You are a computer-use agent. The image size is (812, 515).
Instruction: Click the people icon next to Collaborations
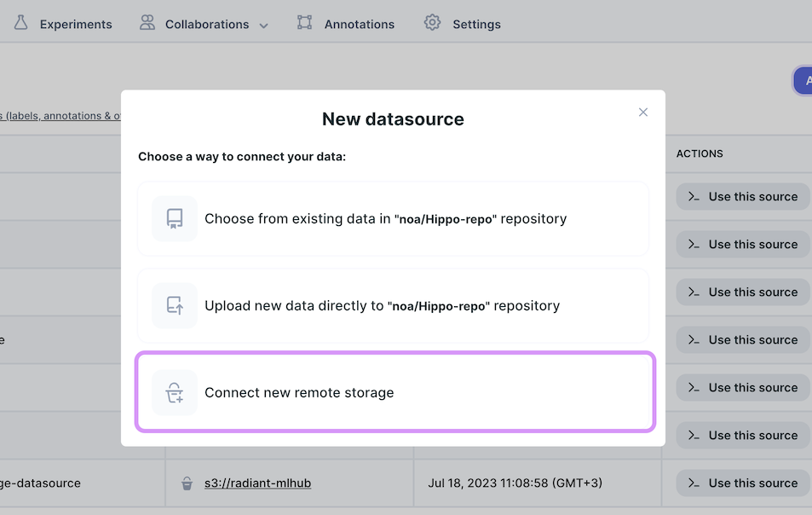pos(147,23)
